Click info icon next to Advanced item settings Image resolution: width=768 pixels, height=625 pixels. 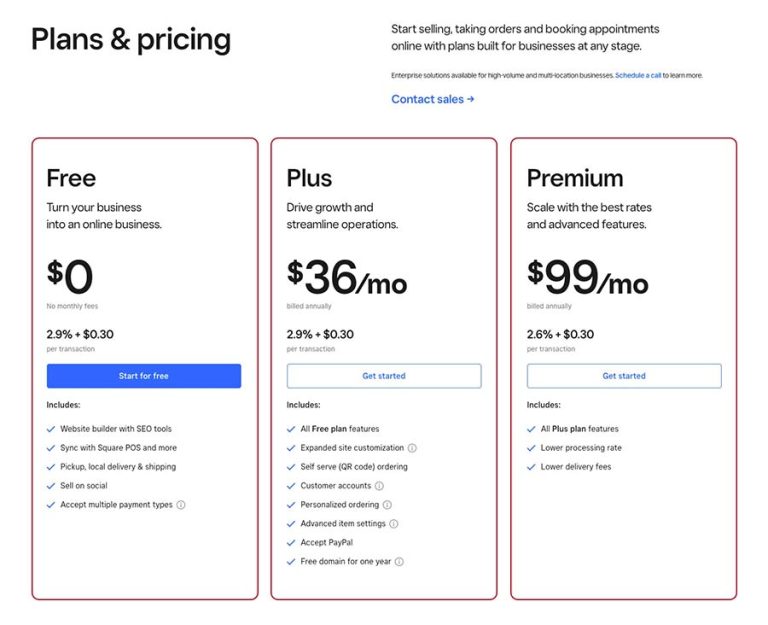pyautogui.click(x=394, y=524)
